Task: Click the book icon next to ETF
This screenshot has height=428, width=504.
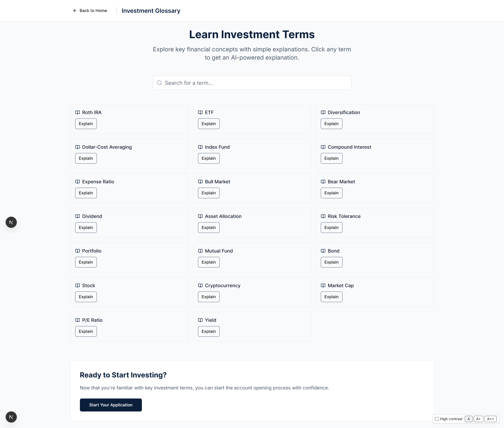Action: click(x=200, y=112)
